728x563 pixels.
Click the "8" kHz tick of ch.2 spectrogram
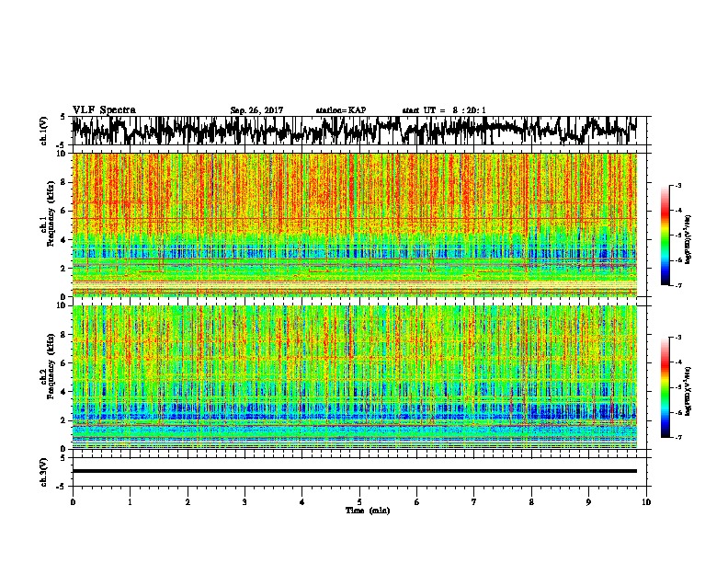[64, 335]
